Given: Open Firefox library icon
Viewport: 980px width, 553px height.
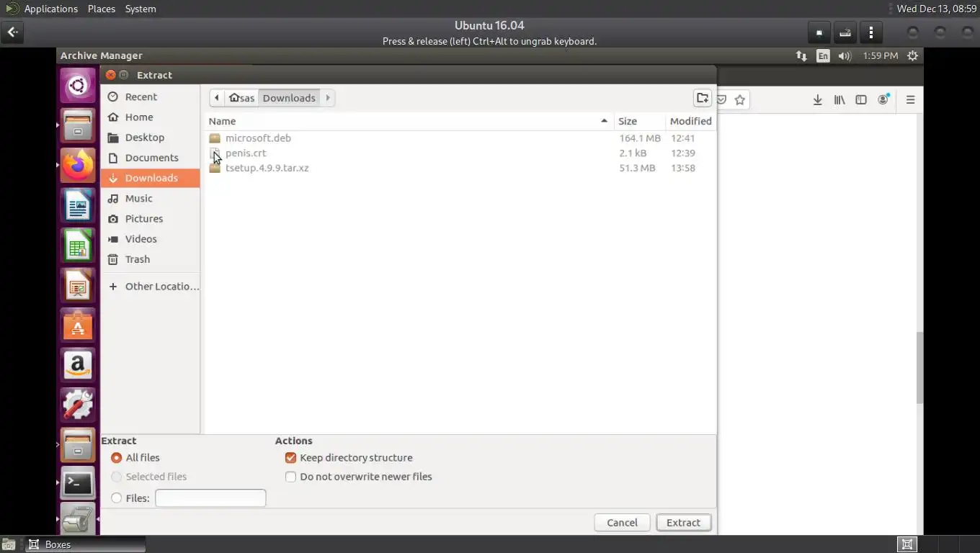Looking at the screenshot, I should point(839,100).
